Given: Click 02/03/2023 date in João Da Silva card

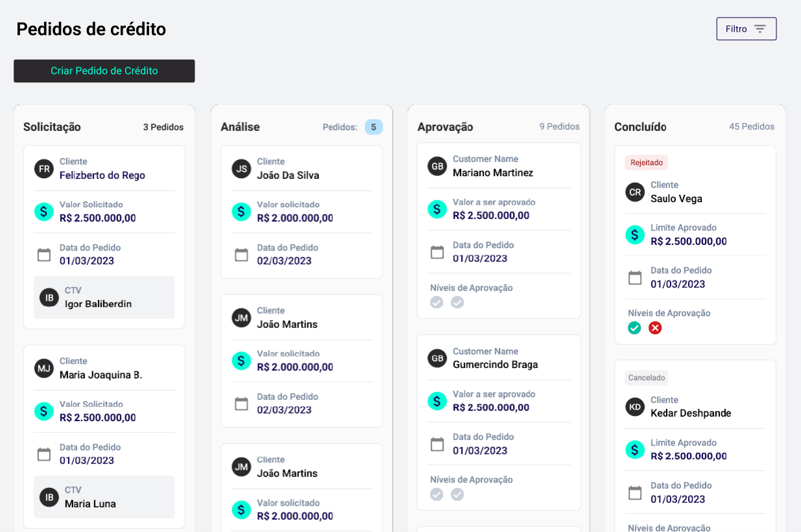Looking at the screenshot, I should pyautogui.click(x=284, y=261).
